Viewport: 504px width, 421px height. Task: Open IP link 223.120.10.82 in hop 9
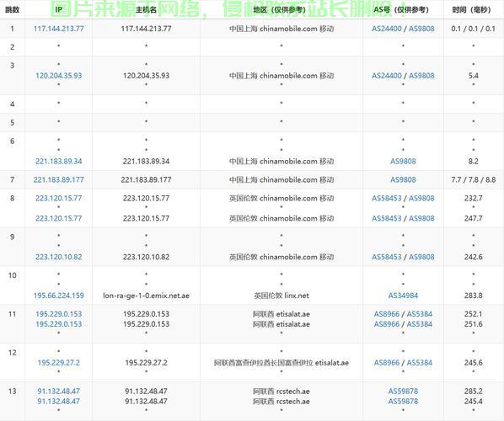58,257
